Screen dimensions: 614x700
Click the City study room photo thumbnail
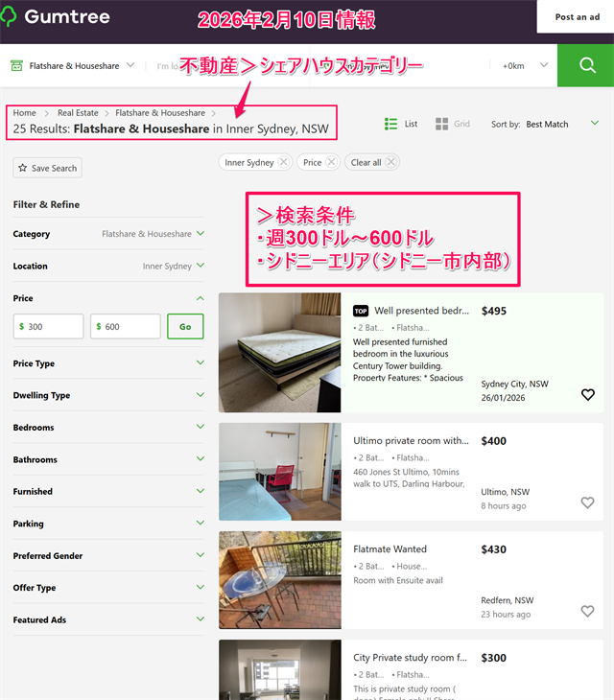click(279, 669)
